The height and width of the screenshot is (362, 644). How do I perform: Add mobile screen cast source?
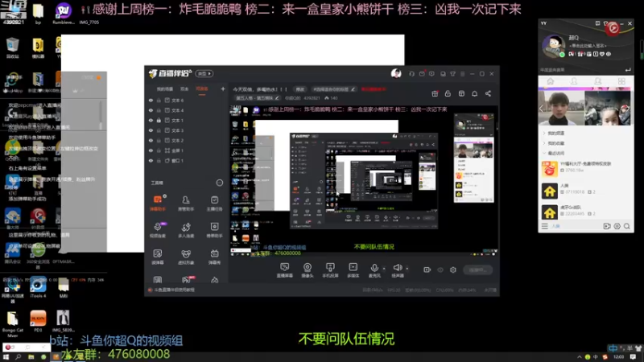(x=330, y=270)
